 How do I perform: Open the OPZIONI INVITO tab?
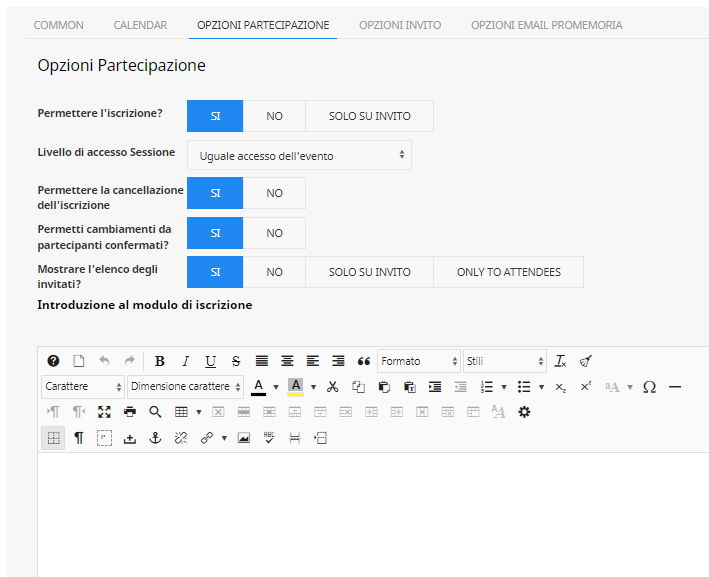[x=400, y=25]
